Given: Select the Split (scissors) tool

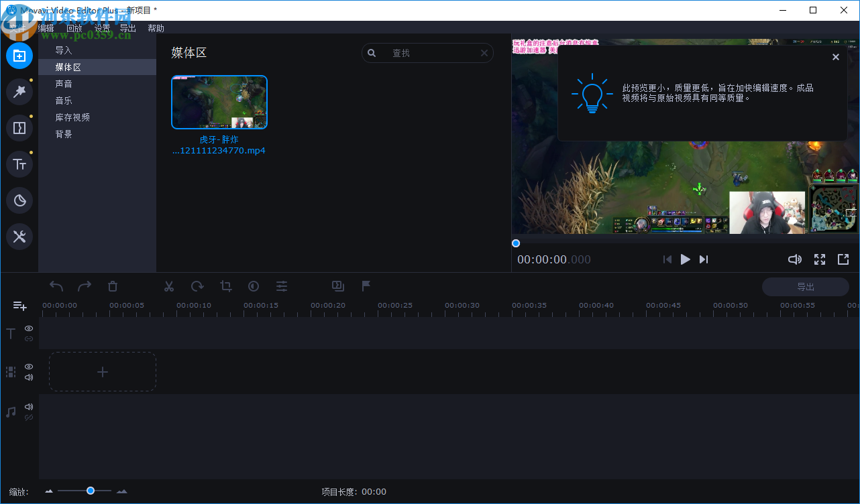Looking at the screenshot, I should pos(168,286).
